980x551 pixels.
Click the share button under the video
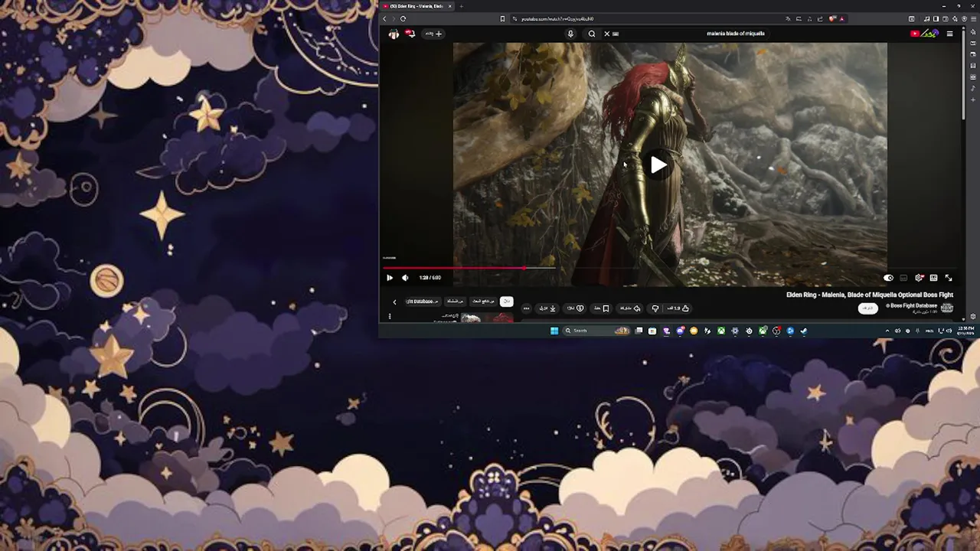coord(629,308)
